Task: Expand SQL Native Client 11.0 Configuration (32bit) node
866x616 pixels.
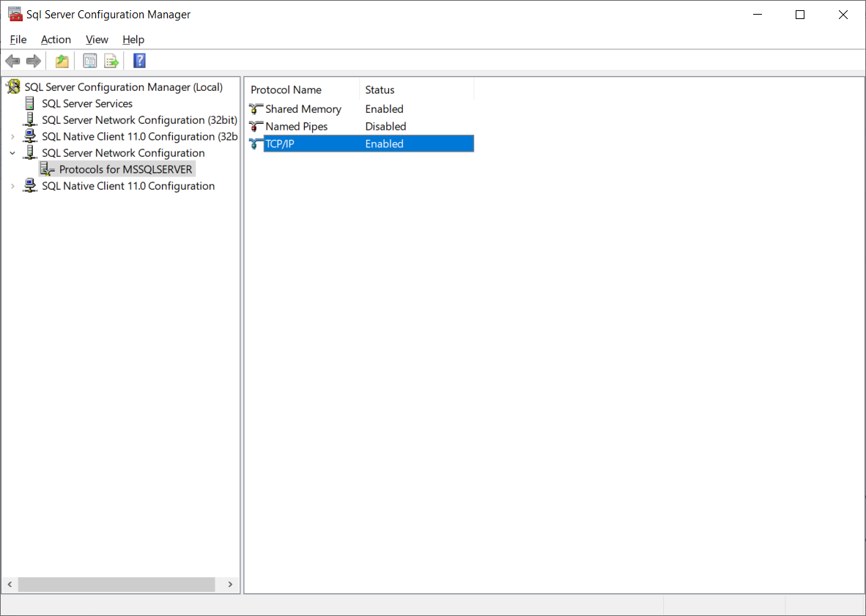Action: pos(12,137)
